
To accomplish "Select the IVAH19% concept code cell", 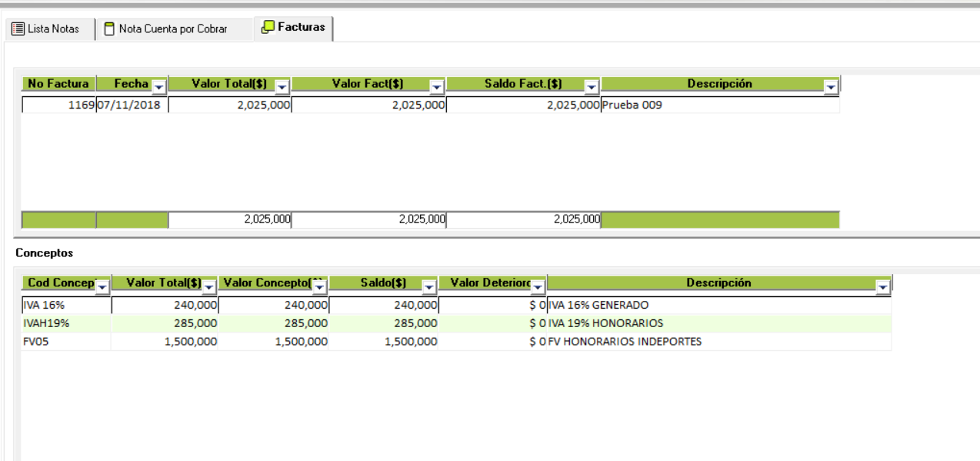I will pyautogui.click(x=66, y=323).
